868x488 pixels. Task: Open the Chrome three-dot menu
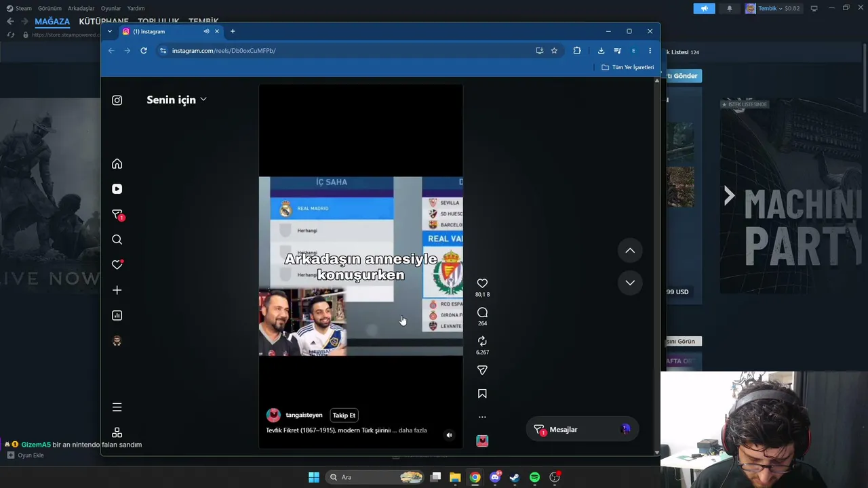tap(650, 51)
